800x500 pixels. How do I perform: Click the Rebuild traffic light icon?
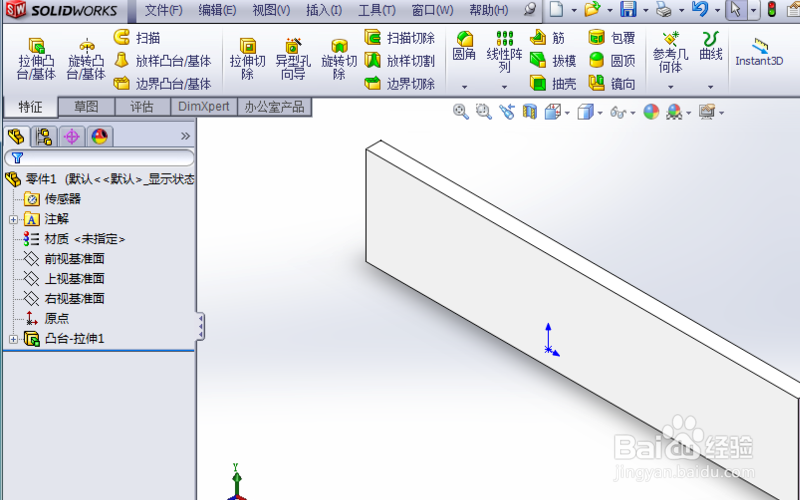click(771, 9)
